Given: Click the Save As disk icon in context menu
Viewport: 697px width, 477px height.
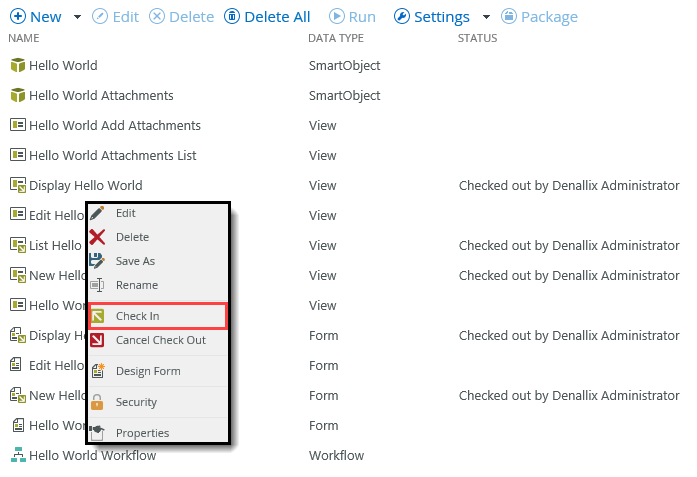Looking at the screenshot, I should [98, 261].
